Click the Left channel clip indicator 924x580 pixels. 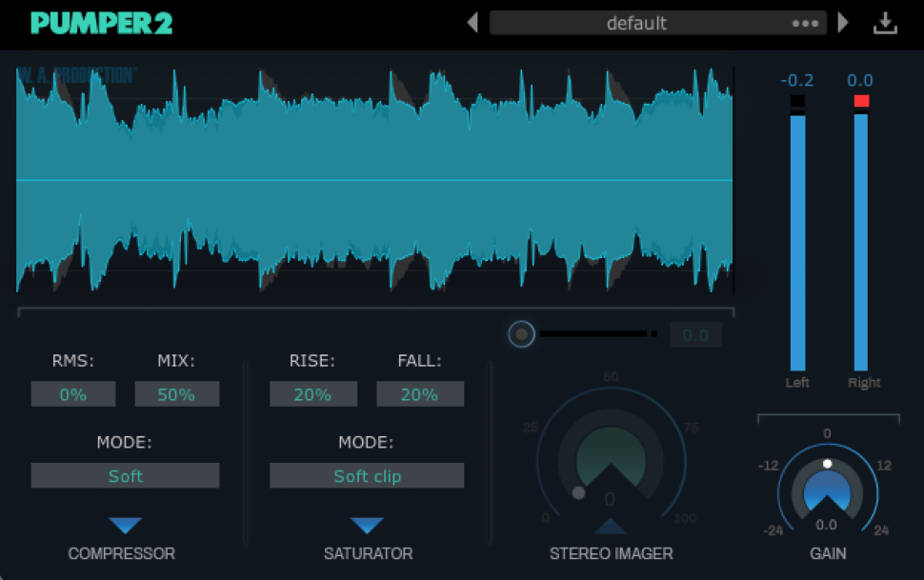pos(797,101)
